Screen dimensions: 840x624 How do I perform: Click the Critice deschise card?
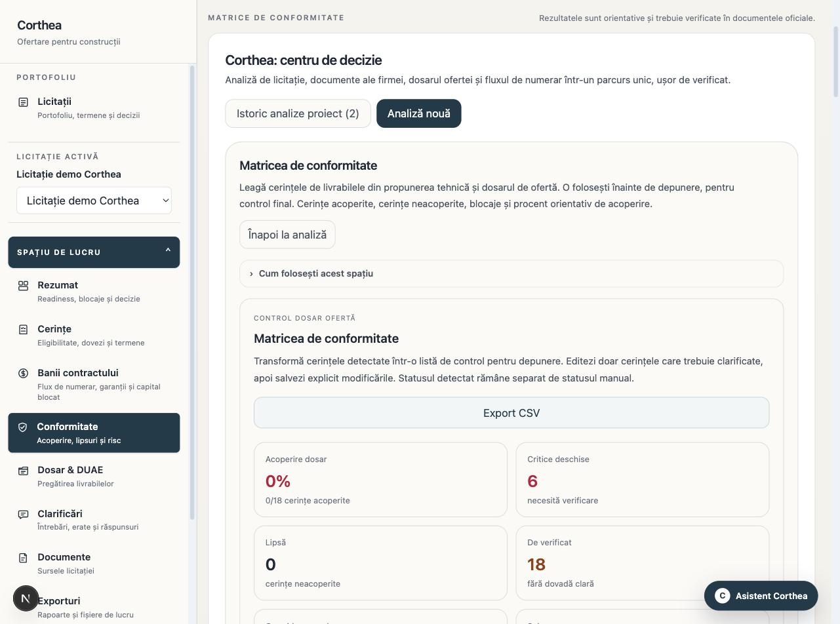click(643, 480)
